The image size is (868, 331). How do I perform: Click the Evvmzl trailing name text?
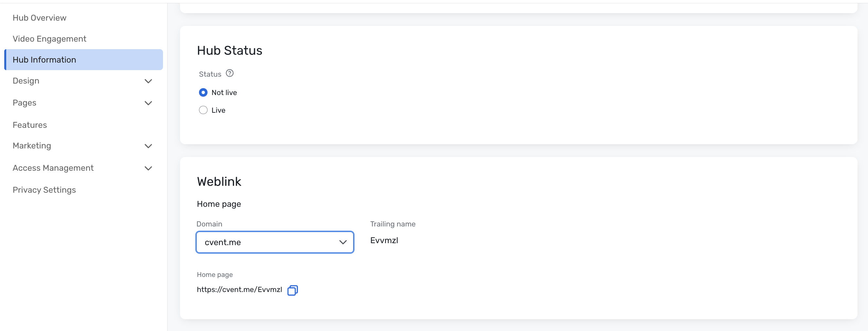(x=384, y=240)
